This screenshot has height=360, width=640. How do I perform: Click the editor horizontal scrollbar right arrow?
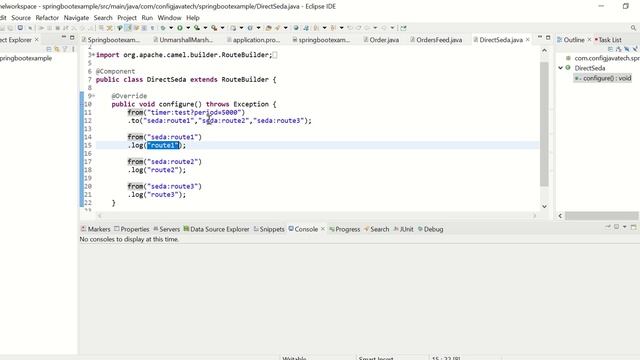pos(534,216)
